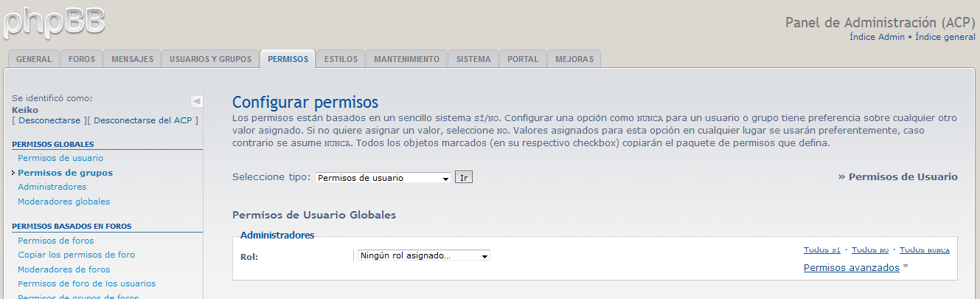980x299 pixels.
Task: Open Permisos de foro de los usuarios
Action: (86, 283)
